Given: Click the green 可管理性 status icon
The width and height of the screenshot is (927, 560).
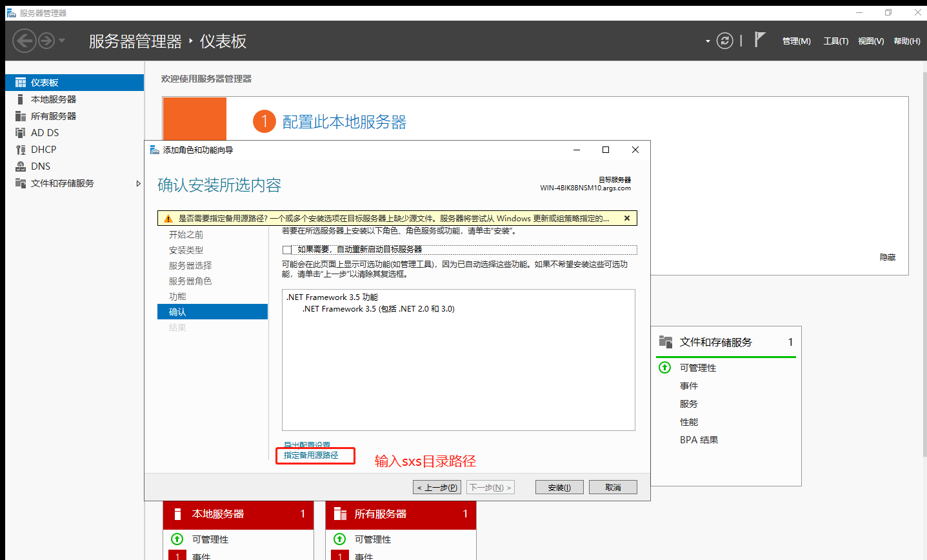Looking at the screenshot, I should [x=664, y=368].
